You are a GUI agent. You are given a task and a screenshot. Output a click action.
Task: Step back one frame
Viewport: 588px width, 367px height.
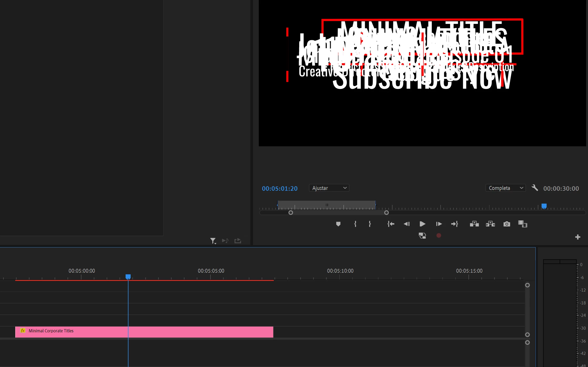406,224
